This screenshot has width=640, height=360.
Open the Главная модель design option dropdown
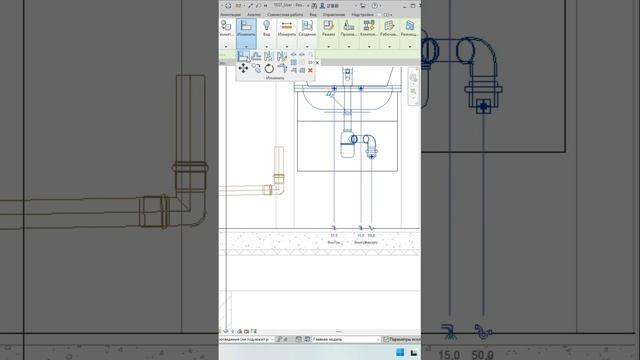[346, 339]
